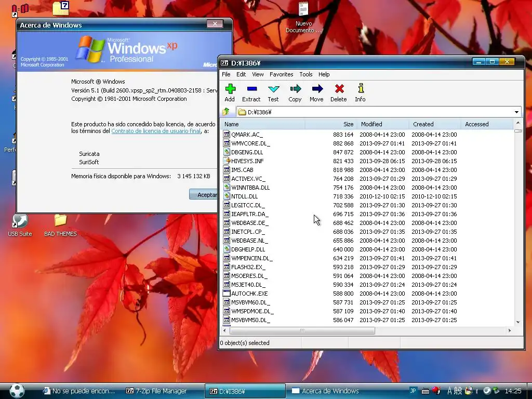Screen dimensions: 532x399
Task: Select the ACTIVEX.VC_ file name
Action: click(x=248, y=179)
